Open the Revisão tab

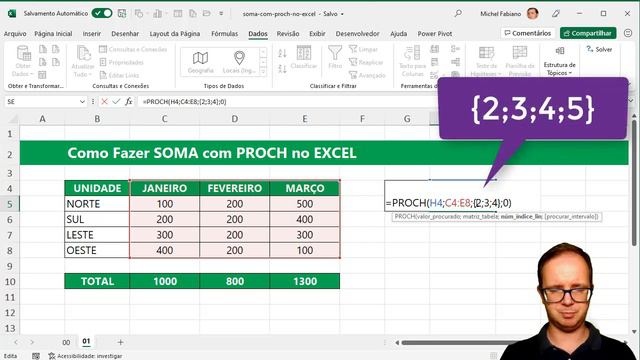click(288, 33)
